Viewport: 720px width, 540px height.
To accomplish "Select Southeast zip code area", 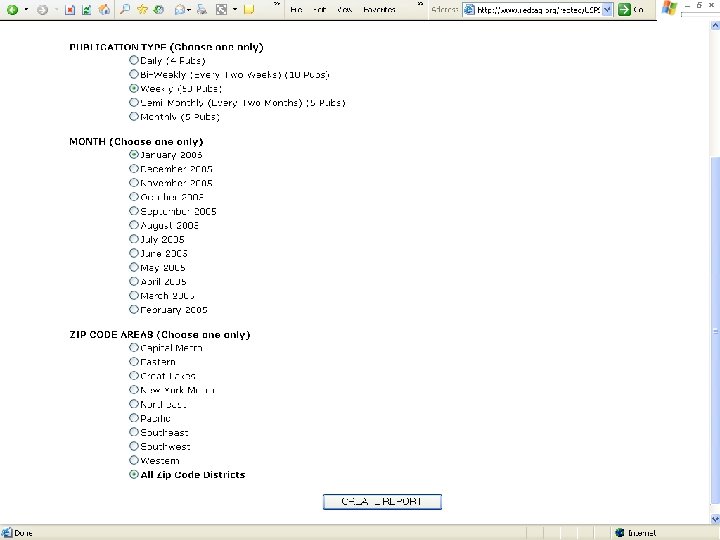I will 134,432.
